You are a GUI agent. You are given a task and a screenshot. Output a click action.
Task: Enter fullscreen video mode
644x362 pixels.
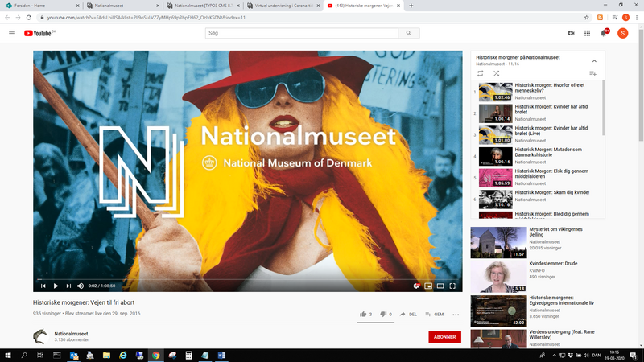(x=452, y=286)
